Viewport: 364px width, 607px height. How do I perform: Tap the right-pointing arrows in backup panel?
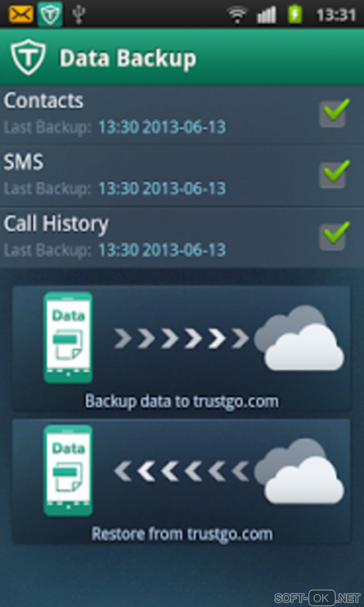click(x=181, y=338)
